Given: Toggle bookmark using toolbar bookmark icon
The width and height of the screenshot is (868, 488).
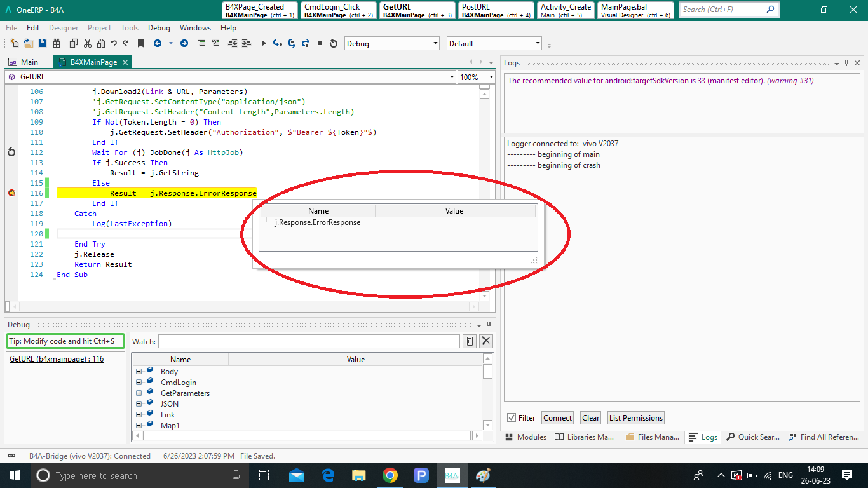Looking at the screenshot, I should coord(140,43).
